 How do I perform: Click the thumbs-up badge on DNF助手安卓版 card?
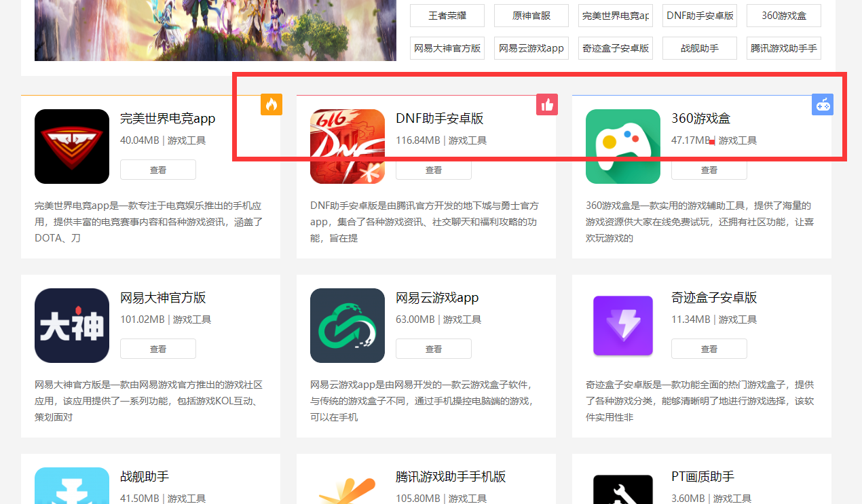pyautogui.click(x=547, y=104)
